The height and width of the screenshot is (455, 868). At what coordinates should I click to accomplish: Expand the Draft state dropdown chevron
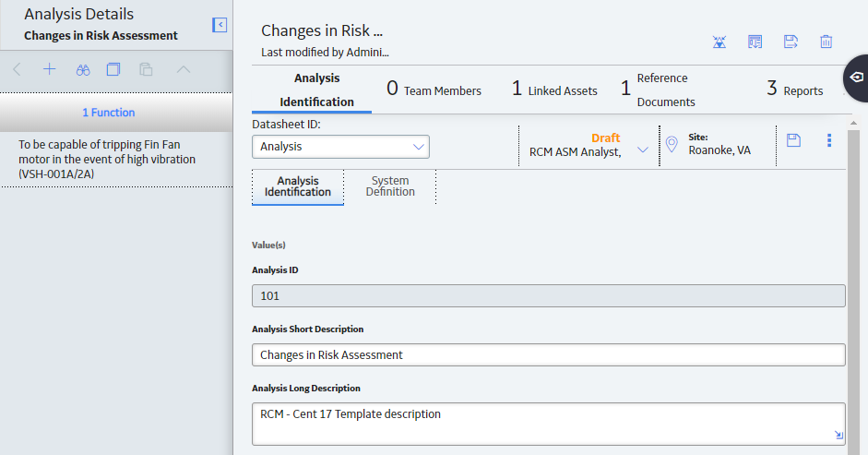coord(643,150)
